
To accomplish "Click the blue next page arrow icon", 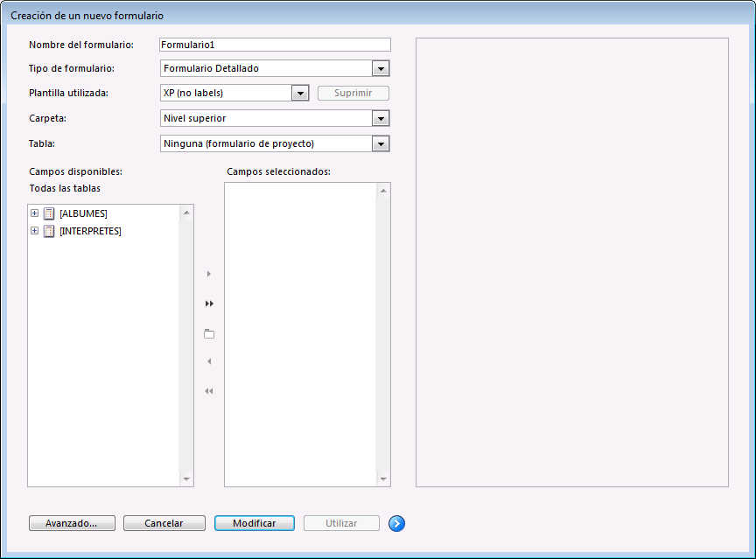I will [397, 523].
